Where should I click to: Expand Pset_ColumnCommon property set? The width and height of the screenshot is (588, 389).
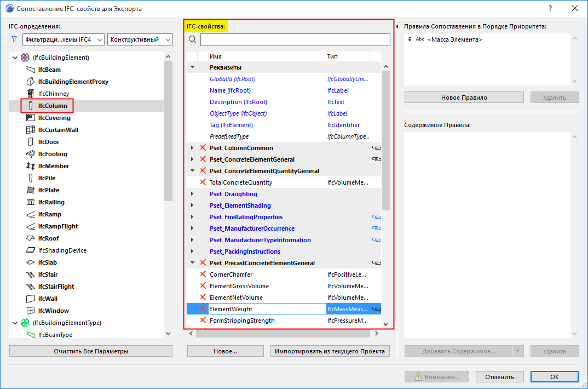coord(192,148)
